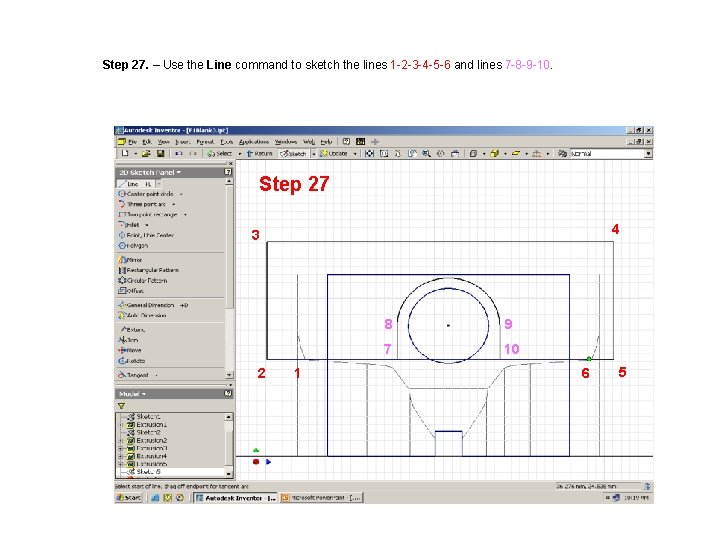Select Circular Pattern tool
The height and width of the screenshot is (540, 720).
(x=143, y=280)
